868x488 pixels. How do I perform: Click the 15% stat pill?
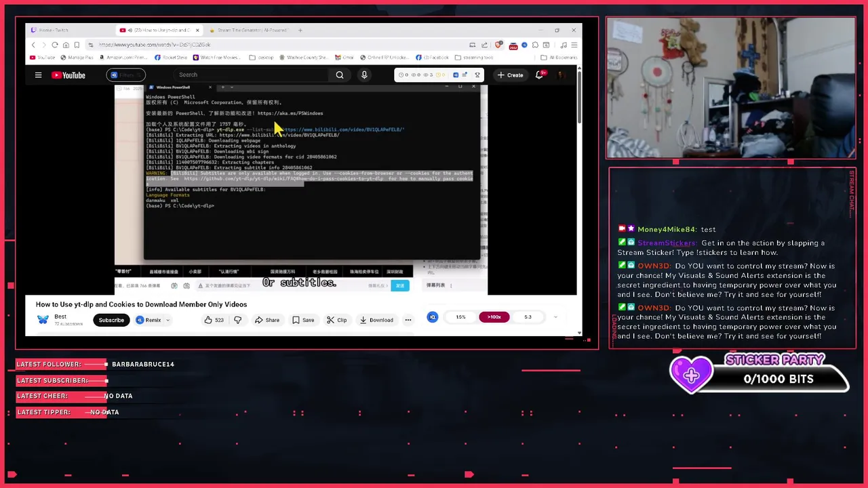pos(460,317)
